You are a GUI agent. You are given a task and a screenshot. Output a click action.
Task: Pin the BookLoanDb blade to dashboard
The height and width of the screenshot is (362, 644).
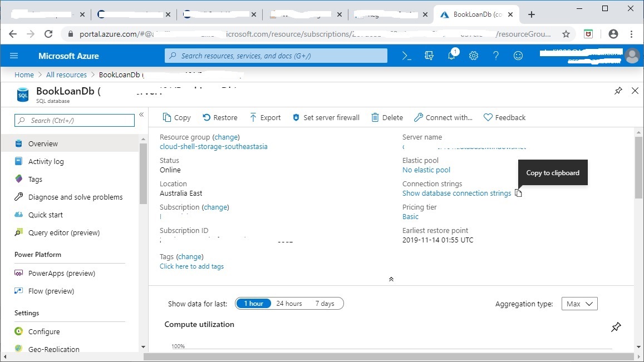click(x=618, y=90)
